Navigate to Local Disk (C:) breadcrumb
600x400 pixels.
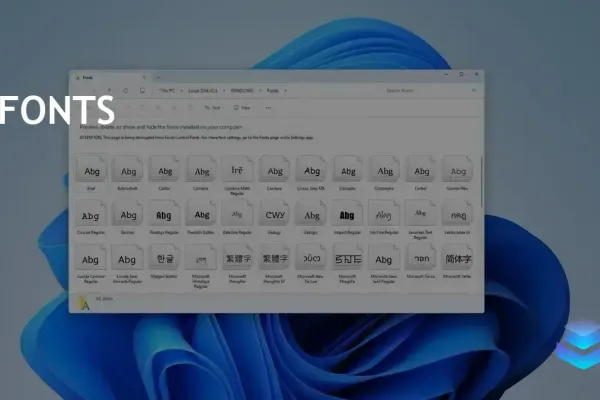pyautogui.click(x=203, y=91)
